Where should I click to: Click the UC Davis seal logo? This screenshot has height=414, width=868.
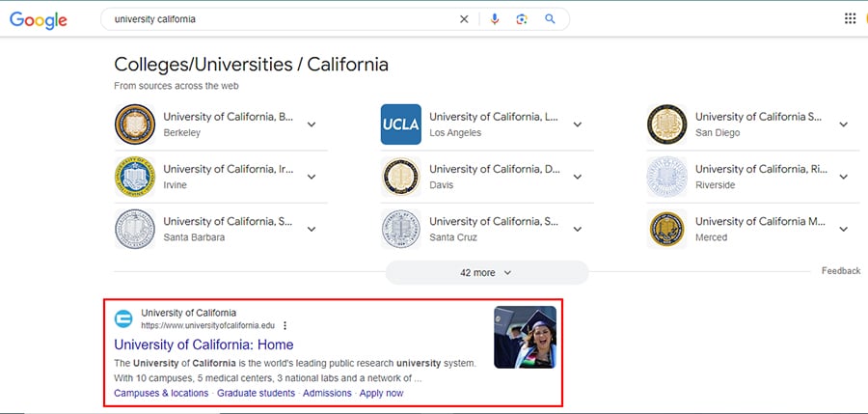coord(401,177)
